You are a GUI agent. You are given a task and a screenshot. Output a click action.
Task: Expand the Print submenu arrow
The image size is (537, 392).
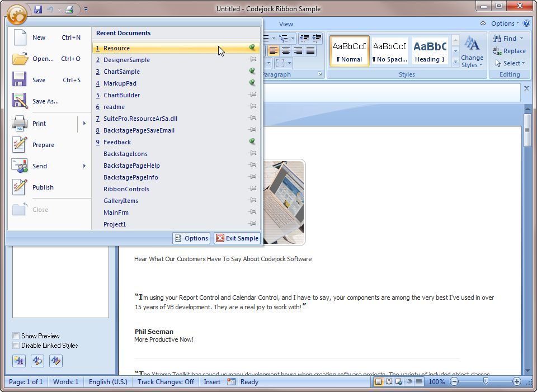(x=84, y=124)
